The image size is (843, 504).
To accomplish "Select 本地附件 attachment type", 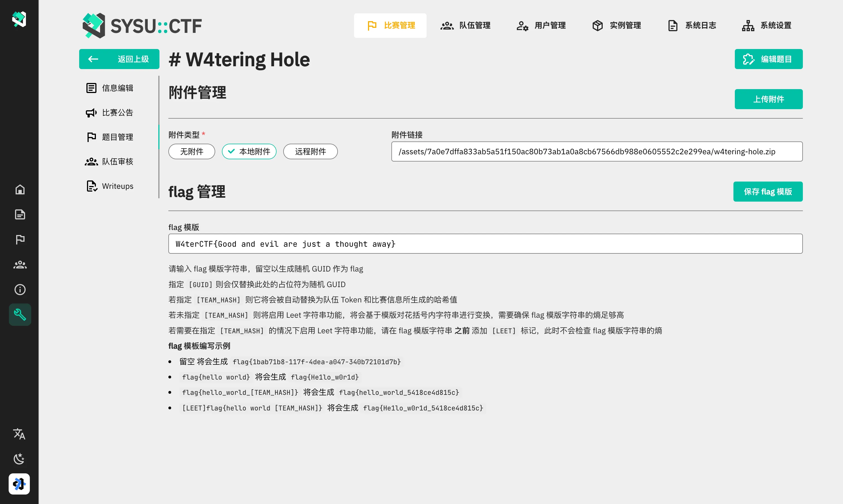I will pyautogui.click(x=249, y=151).
